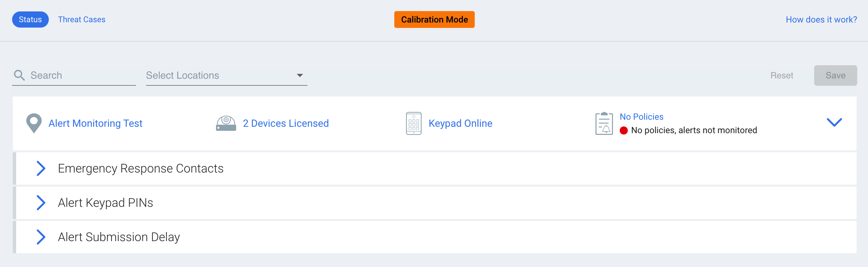Open the policies clipboard icon near No Policies
Image resolution: width=868 pixels, height=267 pixels.
(x=604, y=123)
